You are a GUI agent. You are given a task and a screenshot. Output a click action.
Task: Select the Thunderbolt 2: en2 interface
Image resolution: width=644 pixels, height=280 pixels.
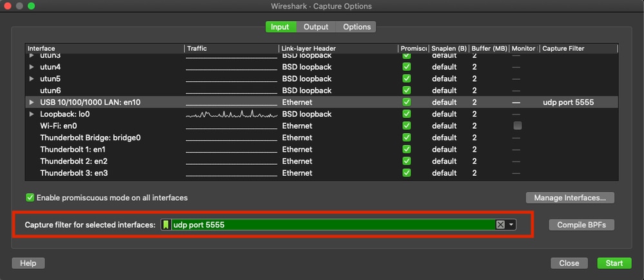(x=73, y=161)
